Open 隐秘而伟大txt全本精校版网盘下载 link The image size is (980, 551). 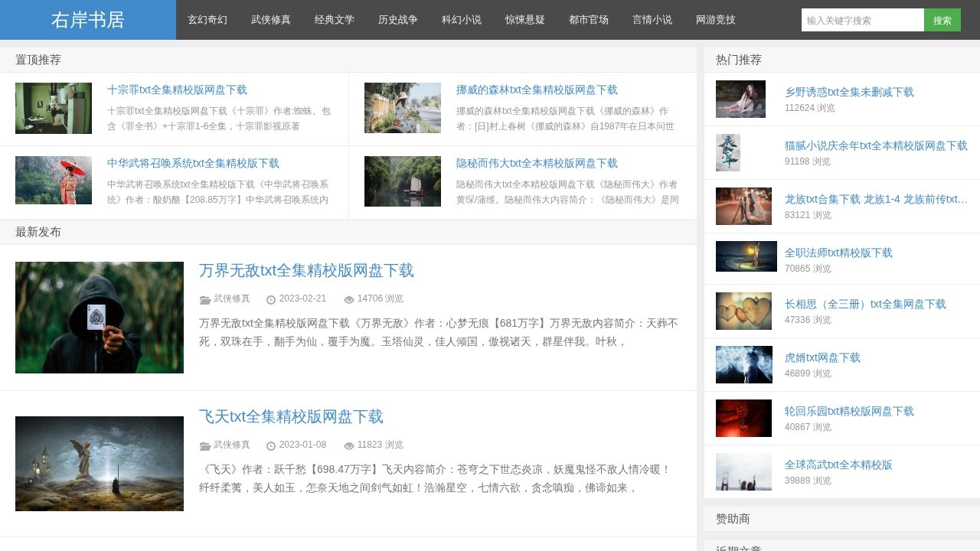click(x=536, y=163)
